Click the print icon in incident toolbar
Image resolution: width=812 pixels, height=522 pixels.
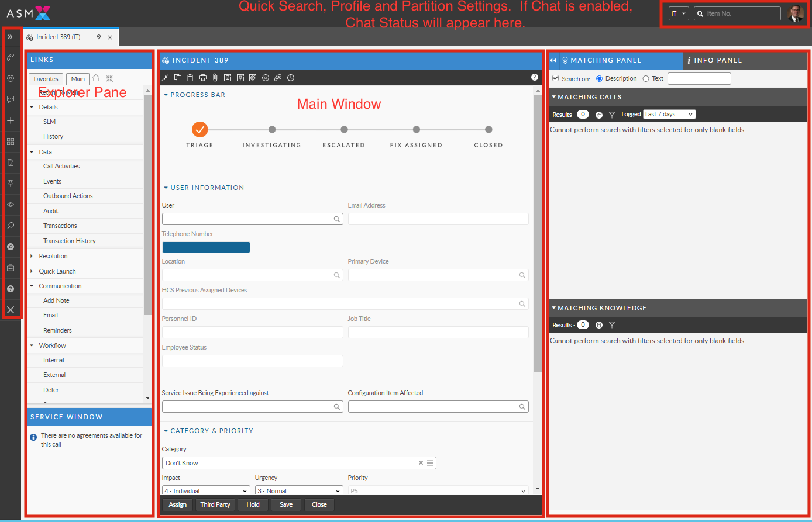202,78
